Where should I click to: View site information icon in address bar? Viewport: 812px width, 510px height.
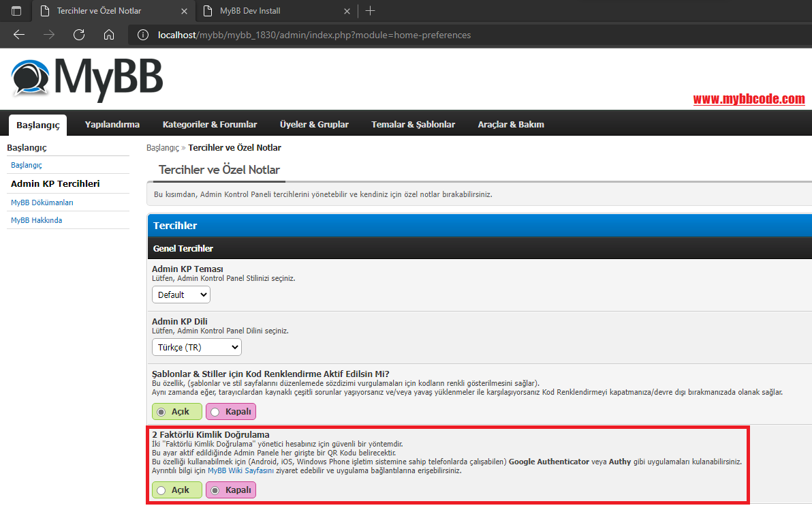pos(143,35)
